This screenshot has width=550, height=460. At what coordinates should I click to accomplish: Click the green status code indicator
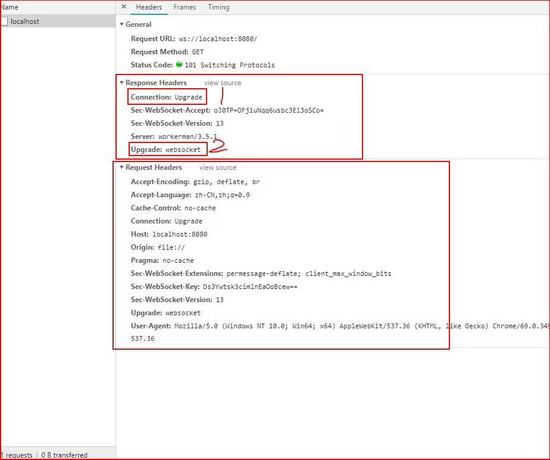[179, 65]
